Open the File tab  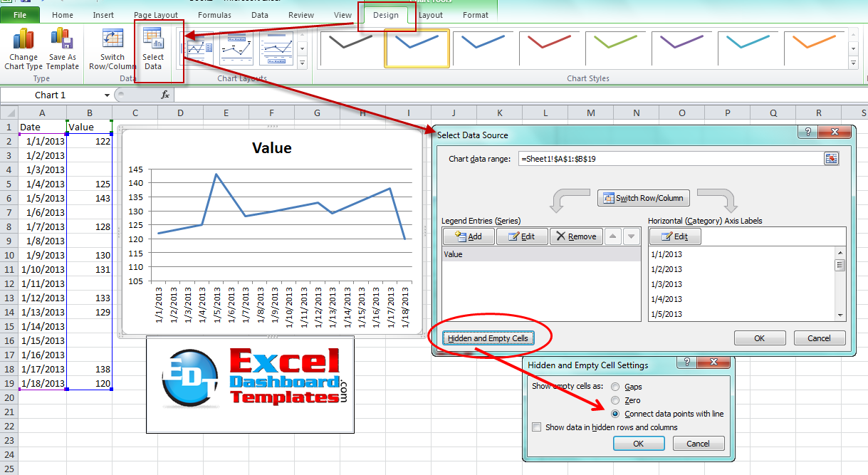[x=20, y=15]
